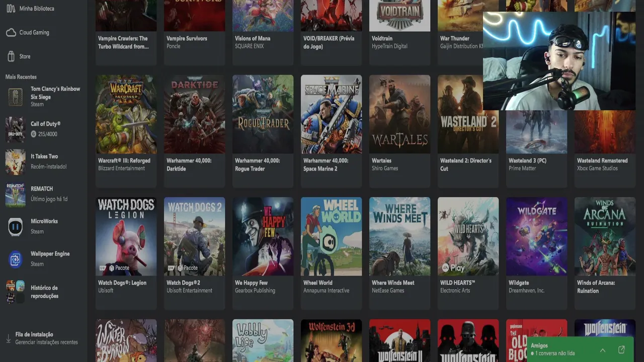Click the Cloud Gaming cloud icon
The image size is (644, 362).
click(x=11, y=33)
